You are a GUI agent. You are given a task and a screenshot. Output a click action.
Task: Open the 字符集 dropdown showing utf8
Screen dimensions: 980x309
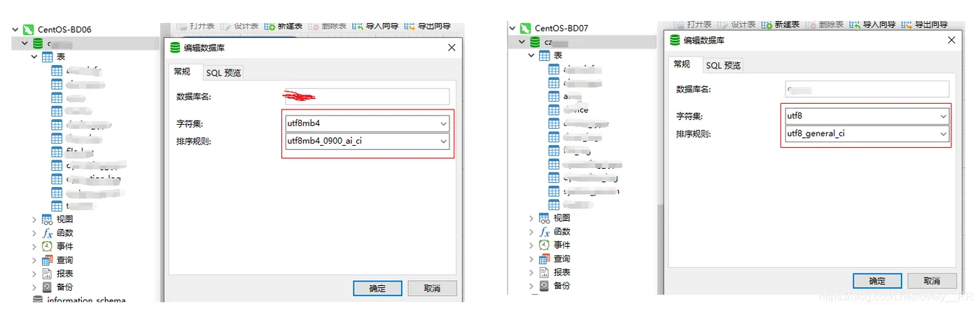pyautogui.click(x=867, y=116)
